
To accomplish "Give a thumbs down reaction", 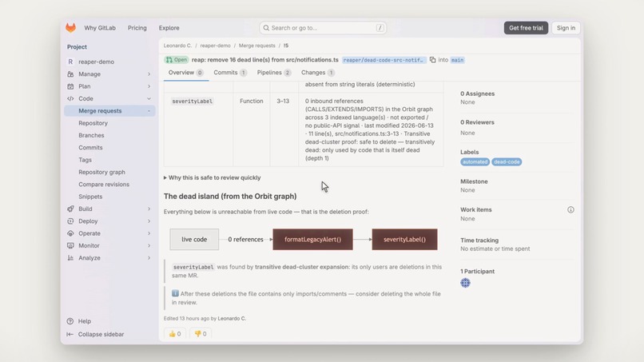I will [x=201, y=334].
